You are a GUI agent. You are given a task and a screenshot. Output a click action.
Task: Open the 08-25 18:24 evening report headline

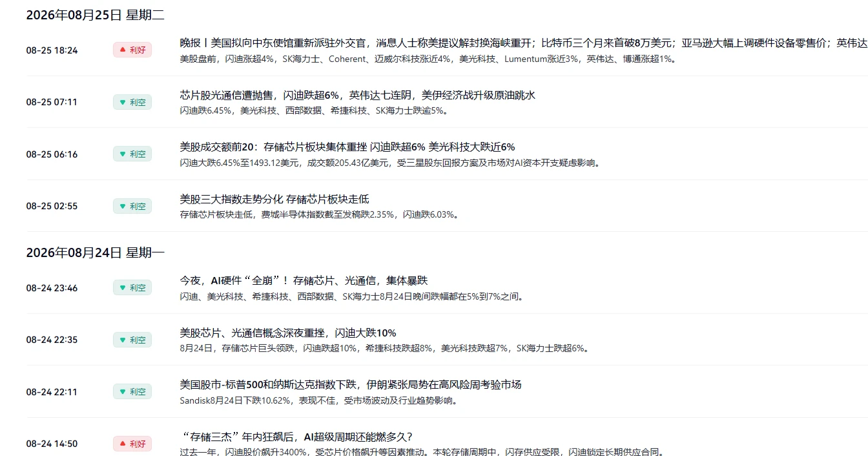pyautogui.click(x=524, y=43)
